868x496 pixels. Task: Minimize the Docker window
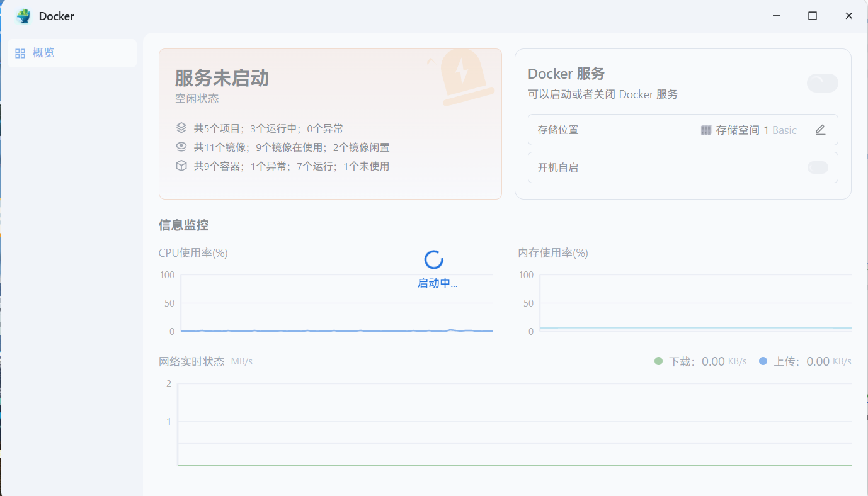coord(776,16)
